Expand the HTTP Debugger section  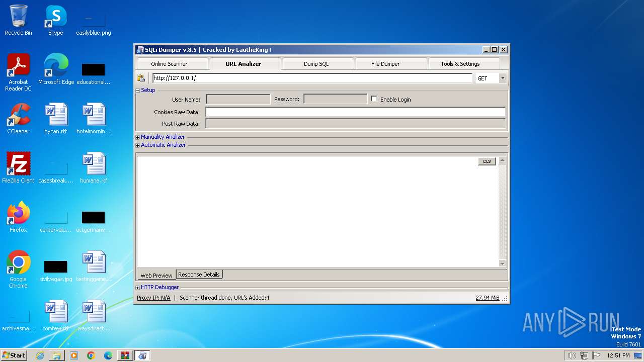click(x=138, y=288)
